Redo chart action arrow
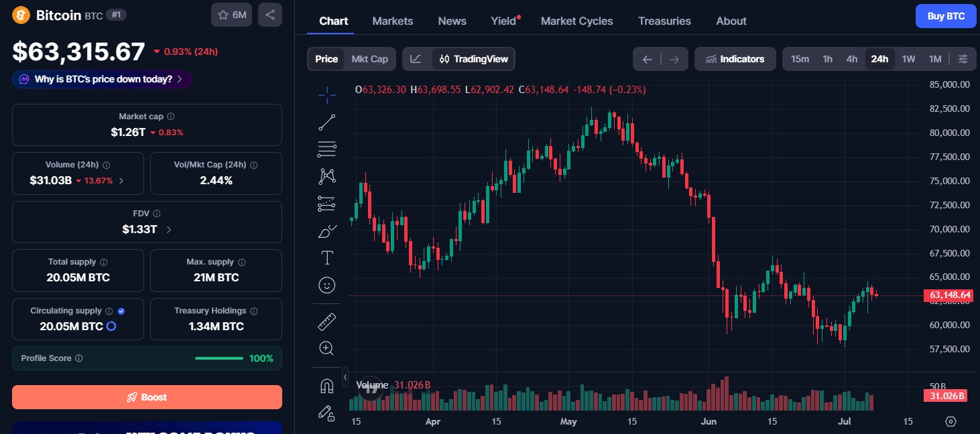The image size is (980, 434). pos(674,59)
